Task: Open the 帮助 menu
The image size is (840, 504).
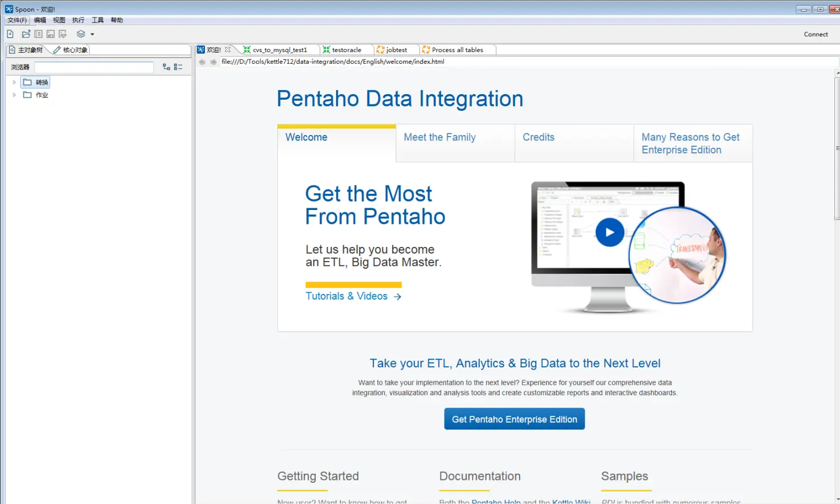Action: pos(116,20)
